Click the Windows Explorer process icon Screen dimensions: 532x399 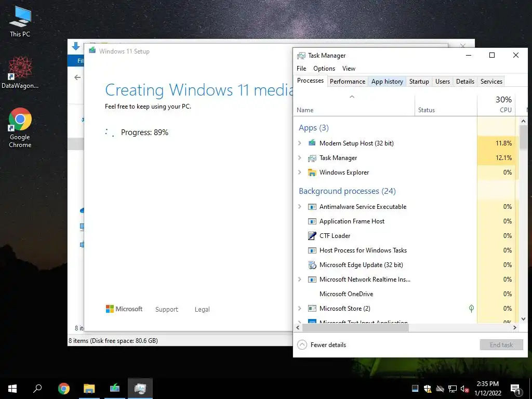tap(312, 172)
